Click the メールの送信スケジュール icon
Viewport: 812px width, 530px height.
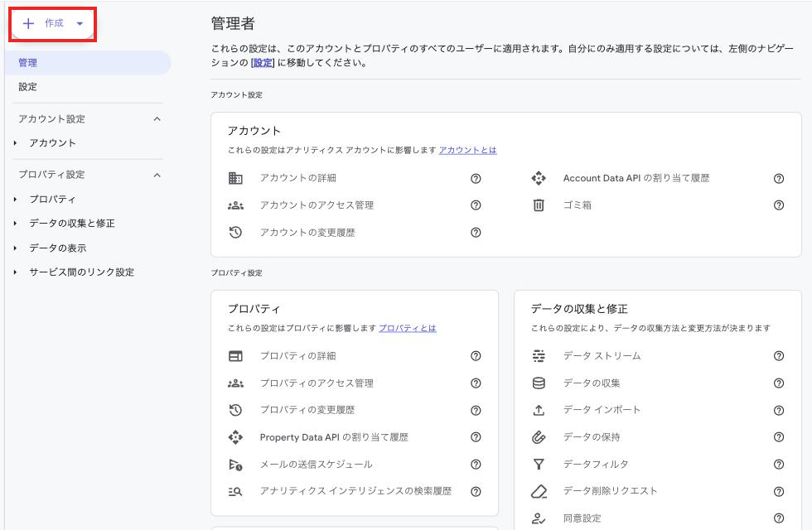235,465
